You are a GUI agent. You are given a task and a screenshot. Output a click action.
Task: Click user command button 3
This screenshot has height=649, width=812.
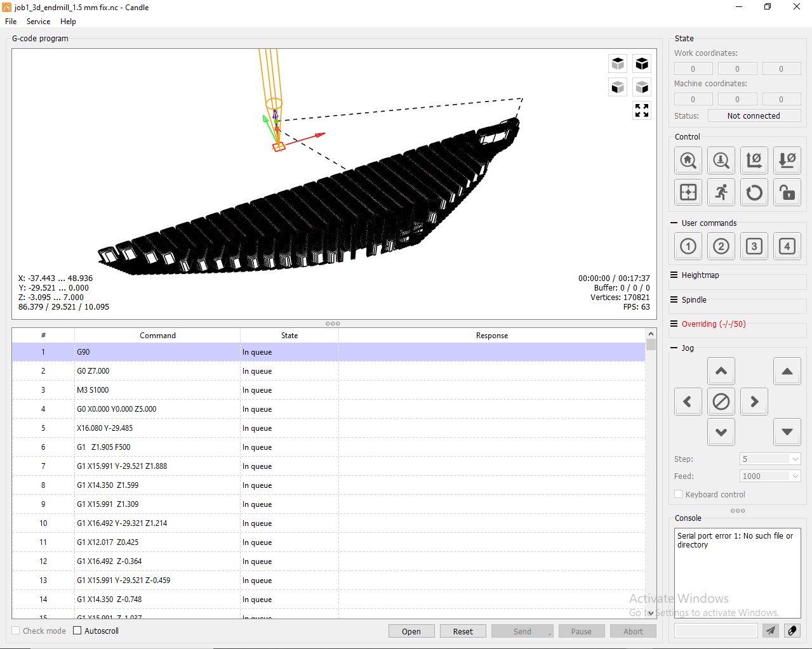click(754, 246)
